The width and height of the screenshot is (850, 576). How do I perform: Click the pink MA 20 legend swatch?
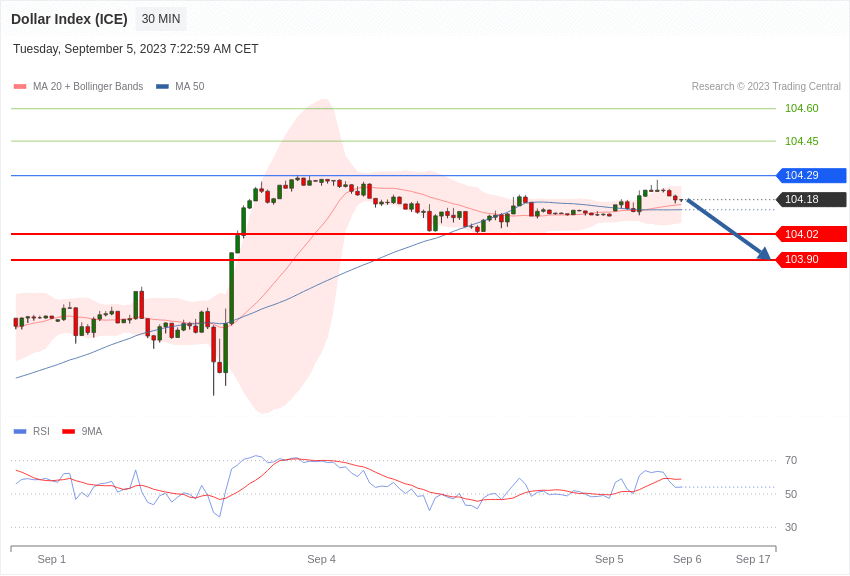[20, 86]
